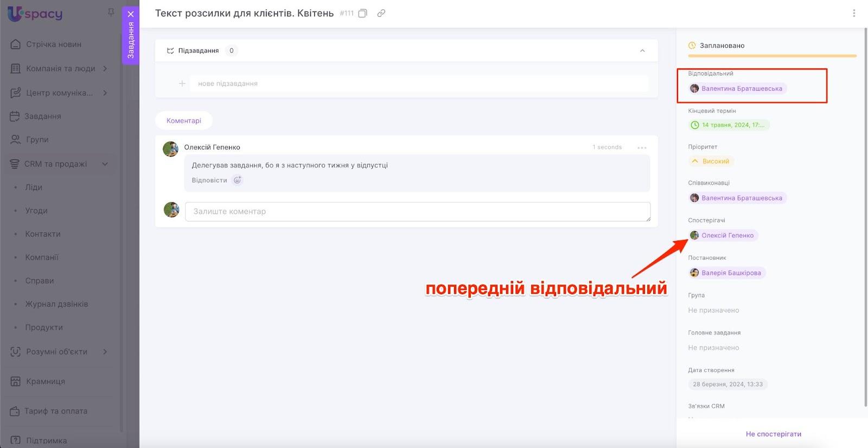This screenshot has width=868, height=448.
Task: Open the Кінцевий термін date picker
Action: point(729,125)
